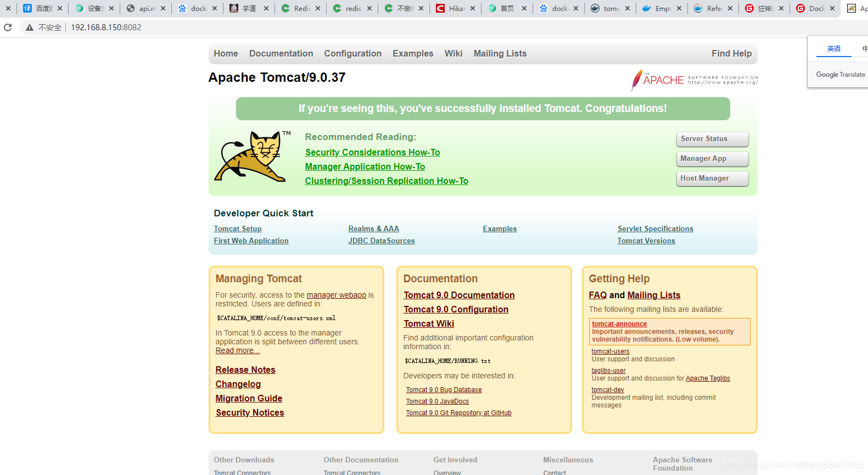This screenshot has height=475, width=868.
Task: Click the Host Manager button
Action: pyautogui.click(x=712, y=178)
